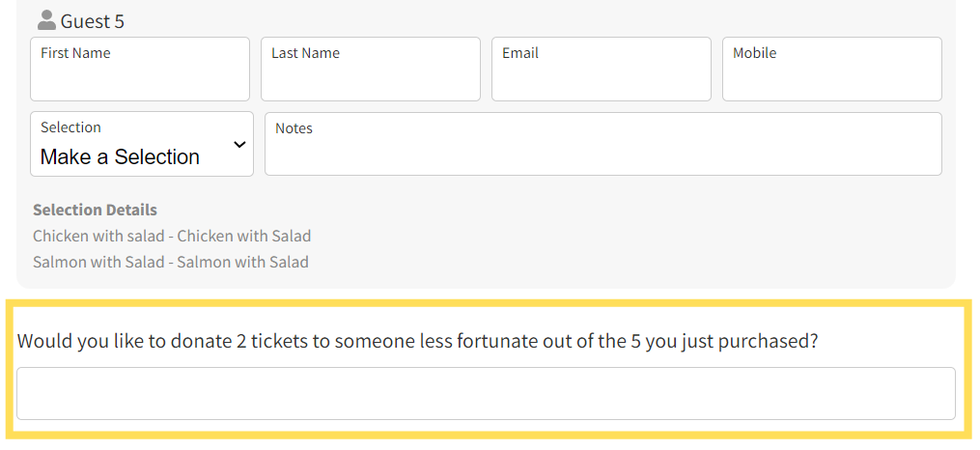
Task: Click the 'Notes' label text
Action: (294, 128)
